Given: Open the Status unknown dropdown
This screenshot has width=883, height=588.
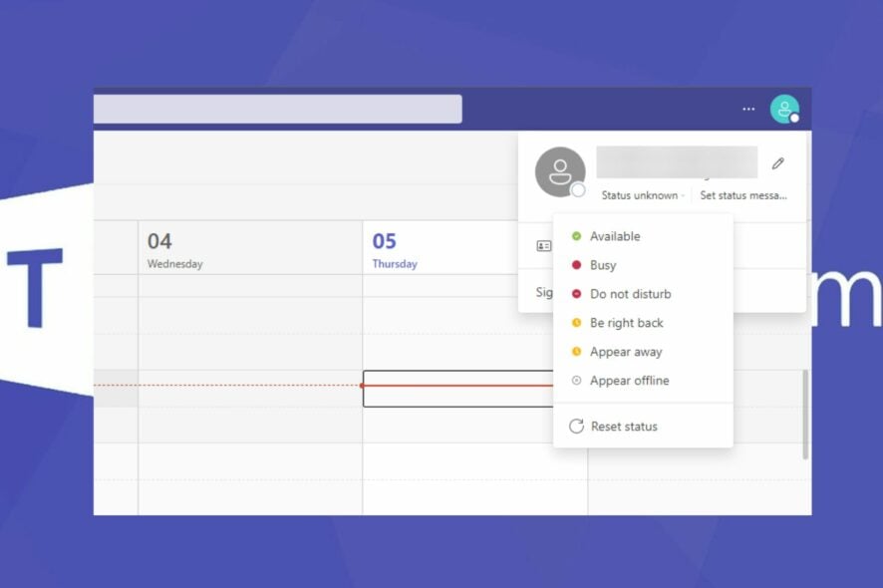Looking at the screenshot, I should 641,195.
